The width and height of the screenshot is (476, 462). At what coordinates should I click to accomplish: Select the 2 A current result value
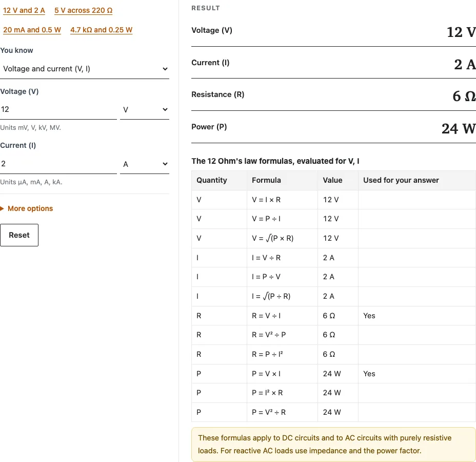point(465,64)
